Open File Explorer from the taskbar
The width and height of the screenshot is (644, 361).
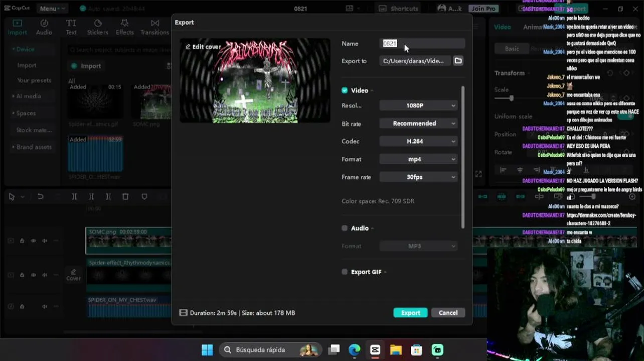[396, 349]
